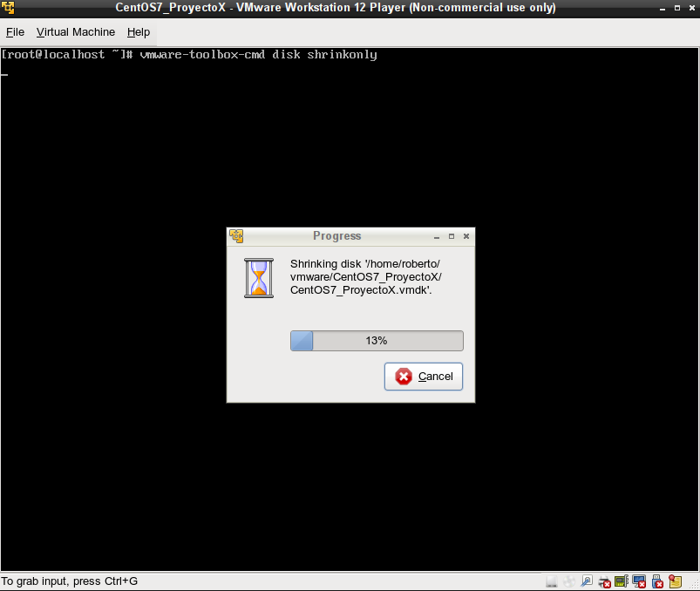Open the Help menu
Image resolution: width=700 pixels, height=591 pixels.
click(x=139, y=32)
